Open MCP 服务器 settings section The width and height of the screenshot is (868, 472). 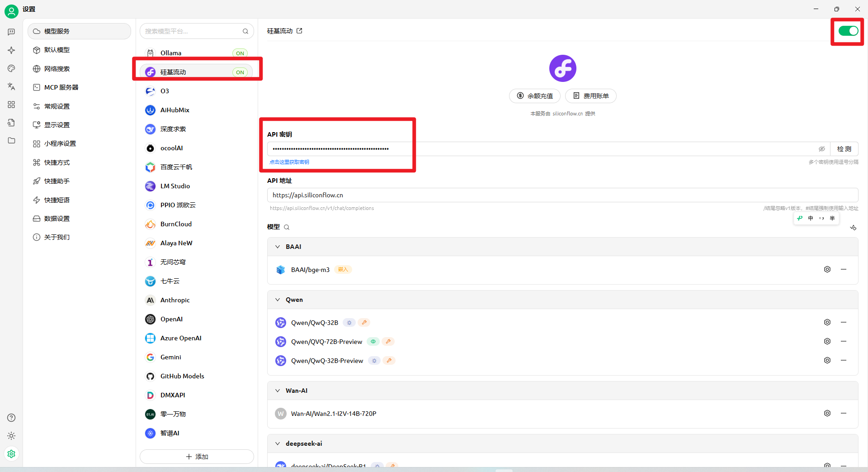click(x=79, y=87)
